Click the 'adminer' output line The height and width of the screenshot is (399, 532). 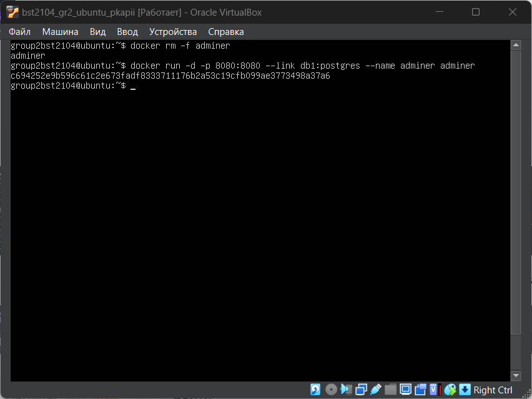point(28,56)
